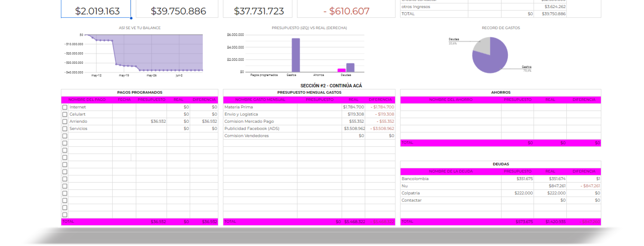Check the checkbox next to Internet
The image size is (644, 246).
(x=65, y=107)
